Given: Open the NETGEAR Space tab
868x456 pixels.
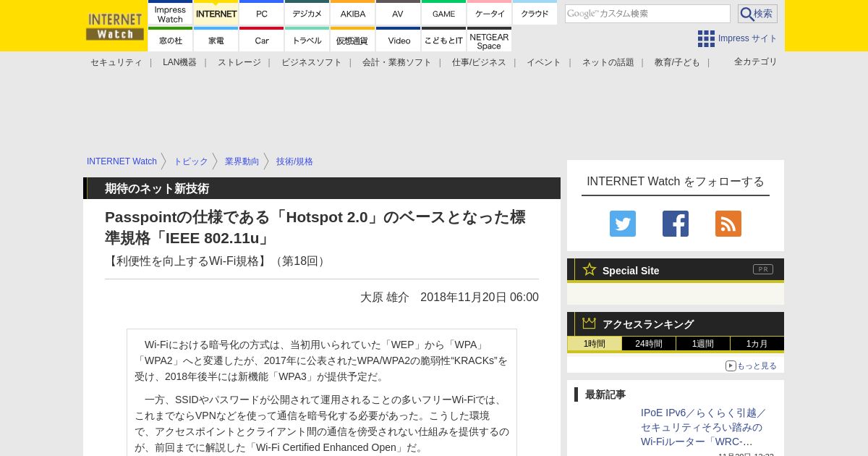Looking at the screenshot, I should [490, 40].
